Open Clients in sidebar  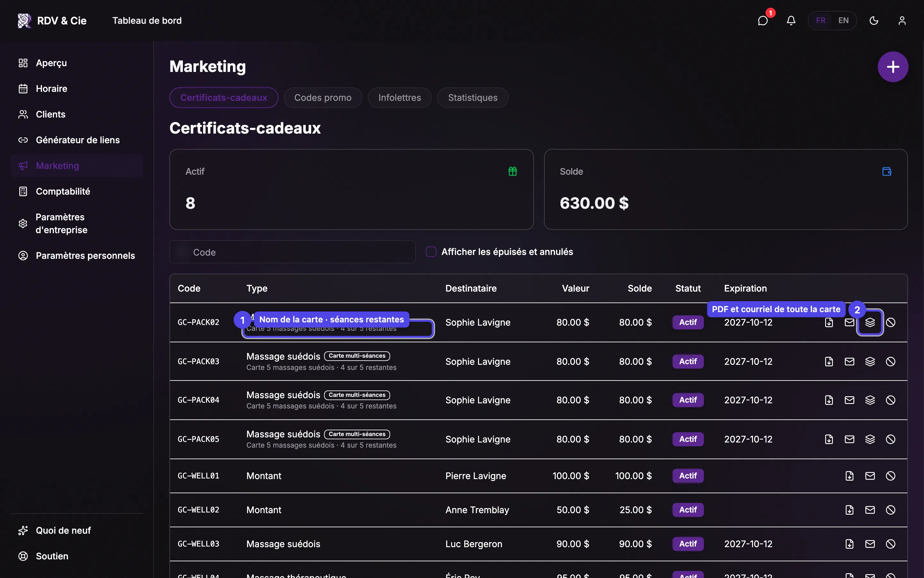(77, 114)
